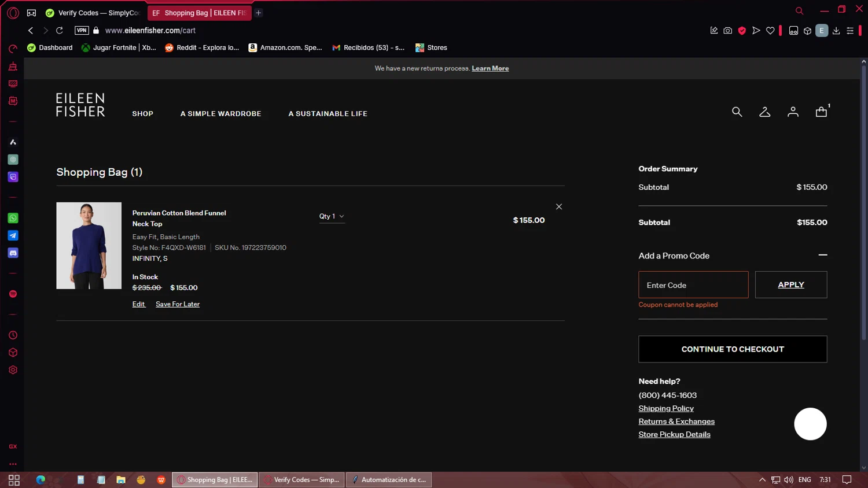
Task: Click CONTINUE TO CHECKOUT button
Action: 733,349
